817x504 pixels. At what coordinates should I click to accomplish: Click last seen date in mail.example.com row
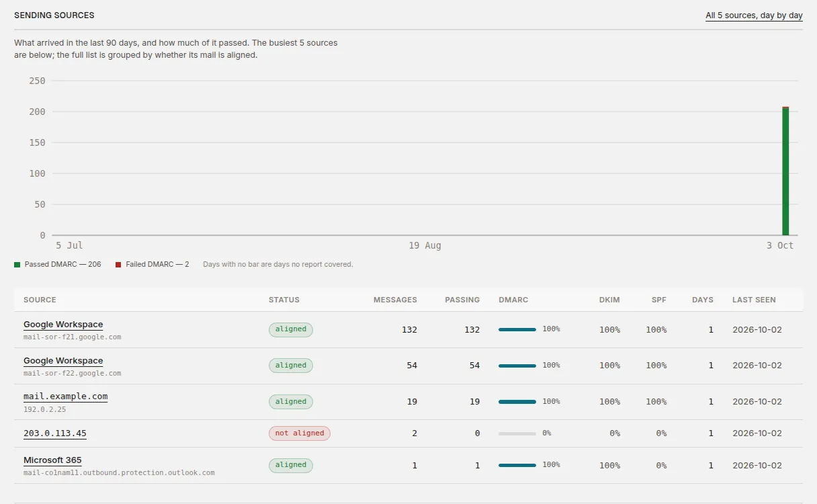(757, 402)
